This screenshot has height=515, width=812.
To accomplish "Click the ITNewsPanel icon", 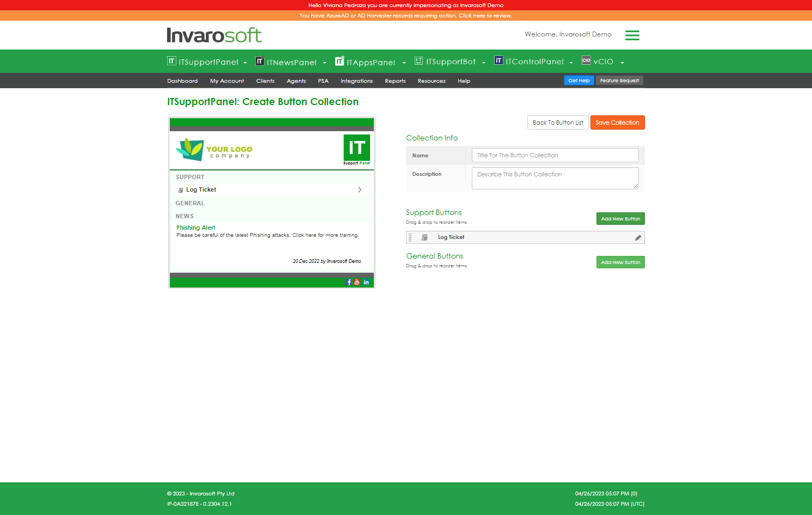I will [x=260, y=60].
